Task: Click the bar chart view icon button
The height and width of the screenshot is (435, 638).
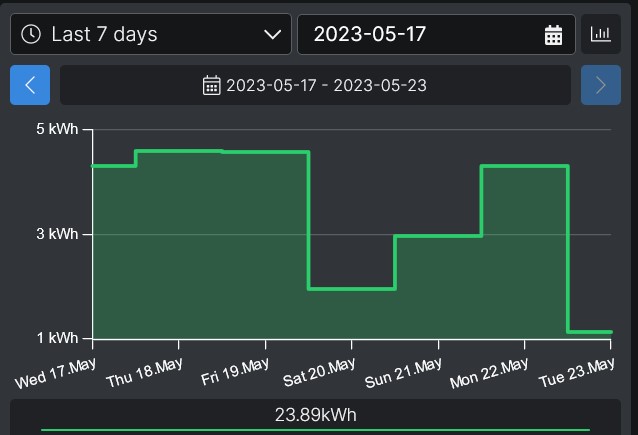Action: (600, 34)
